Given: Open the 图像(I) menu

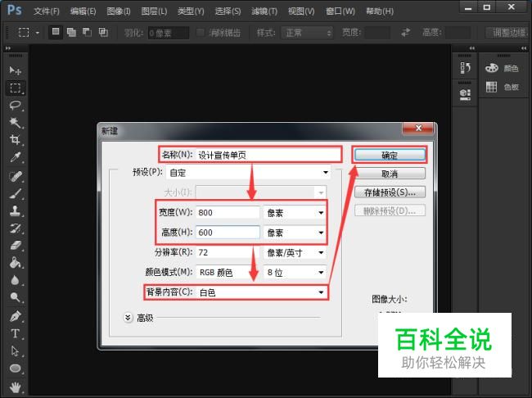Looking at the screenshot, I should [x=119, y=11].
